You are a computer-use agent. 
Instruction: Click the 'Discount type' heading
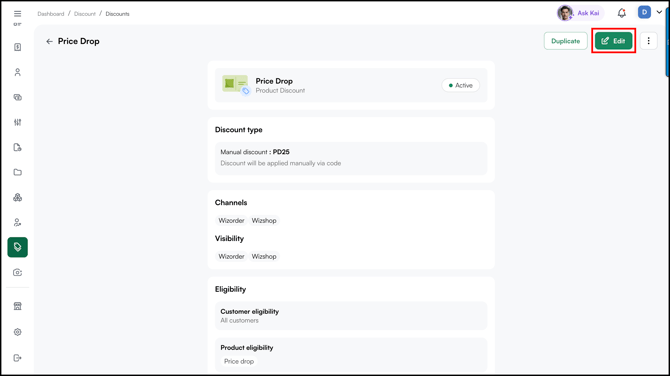(x=238, y=130)
